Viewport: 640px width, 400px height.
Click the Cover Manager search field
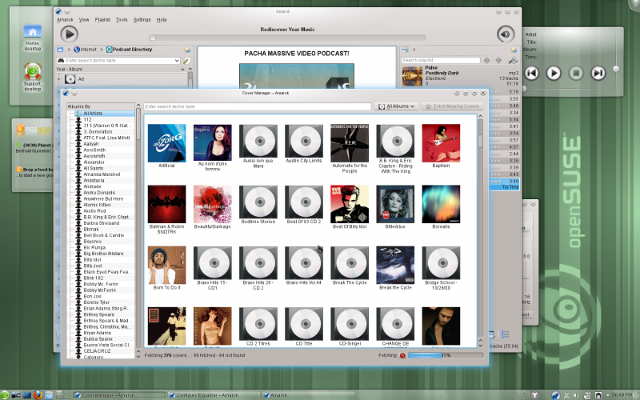pos(257,106)
